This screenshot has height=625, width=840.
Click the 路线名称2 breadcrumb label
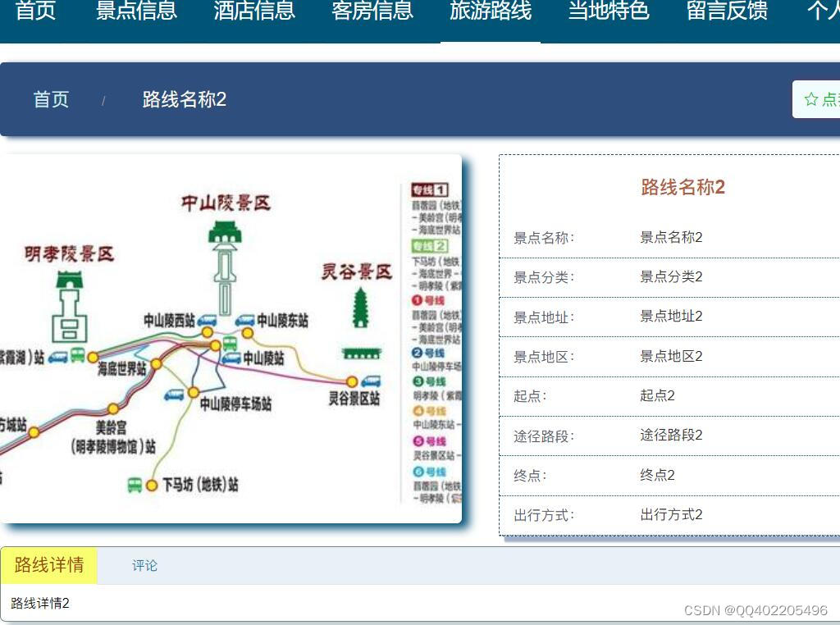pyautogui.click(x=184, y=99)
